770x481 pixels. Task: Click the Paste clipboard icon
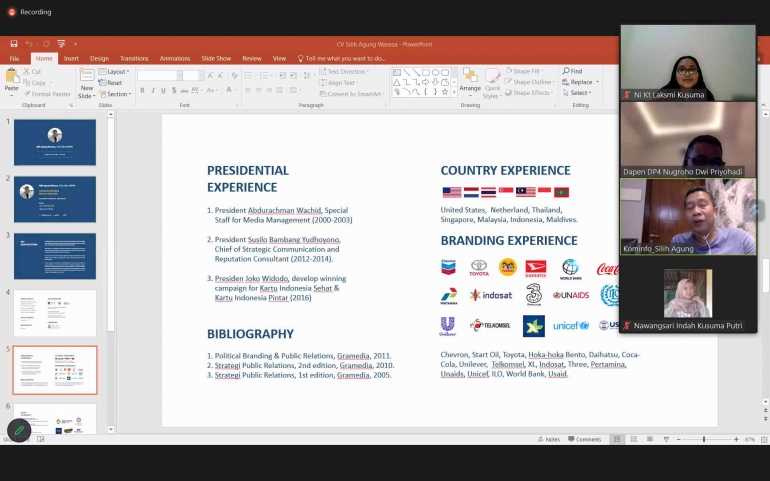(x=11, y=76)
